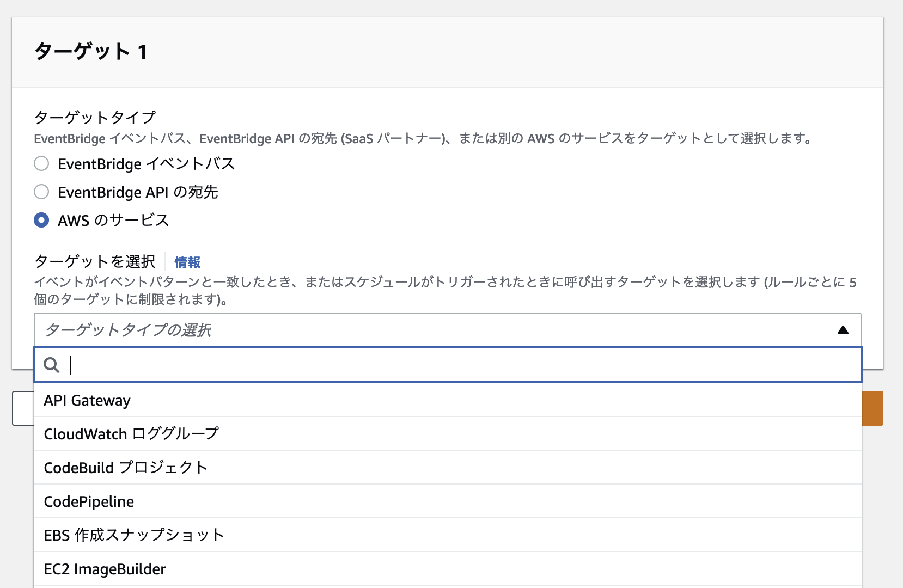Select the EventBridge API の宛先 radio button
The image size is (903, 588).
(41, 192)
